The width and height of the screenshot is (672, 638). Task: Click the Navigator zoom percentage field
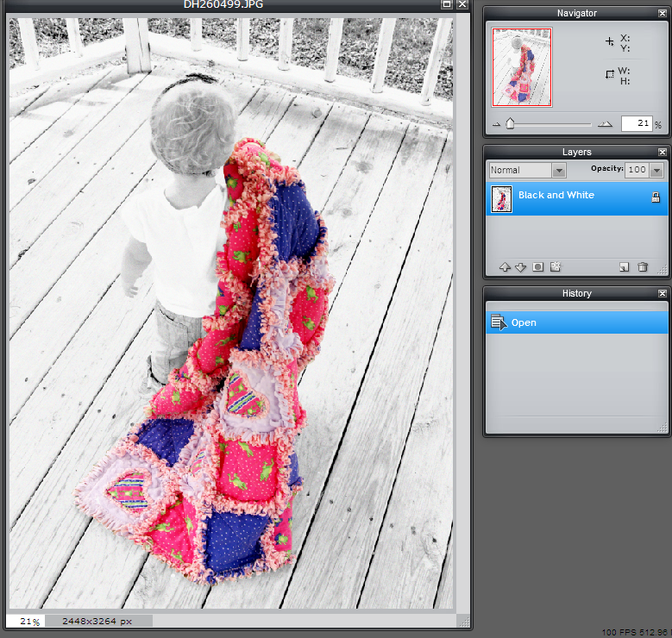click(637, 123)
